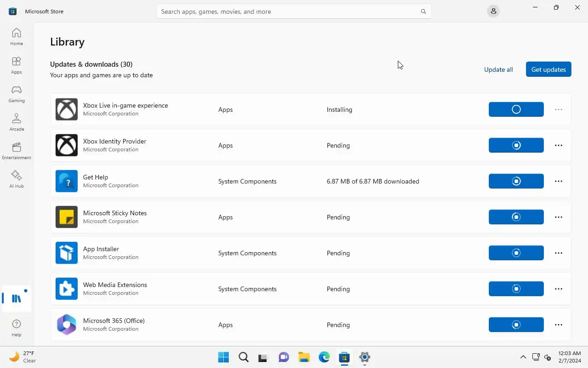Stop the App Installer pending update
The height and width of the screenshot is (368, 588).
516,253
